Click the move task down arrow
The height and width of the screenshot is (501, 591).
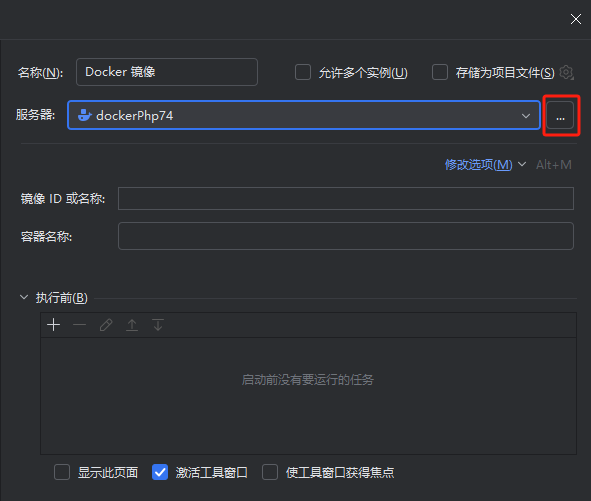158,325
